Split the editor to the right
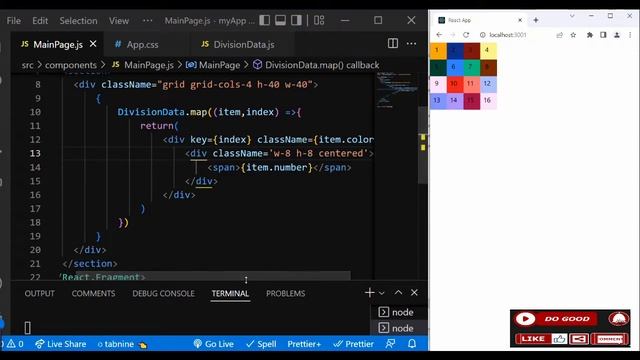Image resolution: width=640 pixels, height=360 pixels. pyautogui.click(x=393, y=43)
